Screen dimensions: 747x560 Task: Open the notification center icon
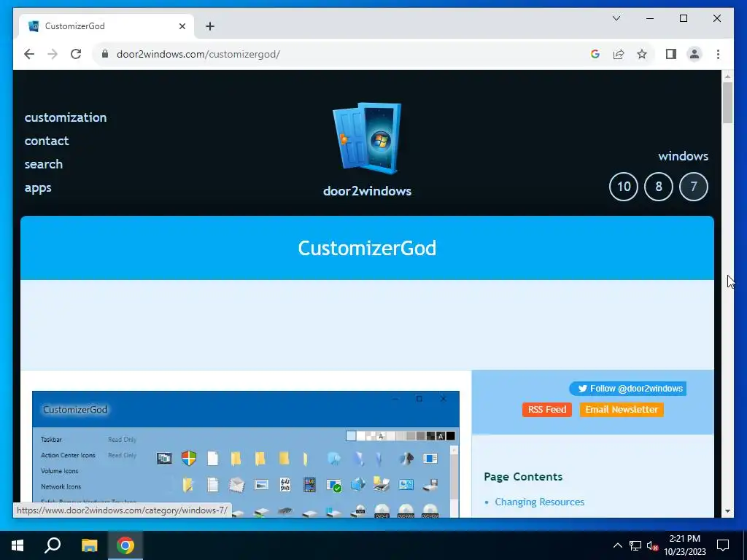pyautogui.click(x=723, y=545)
